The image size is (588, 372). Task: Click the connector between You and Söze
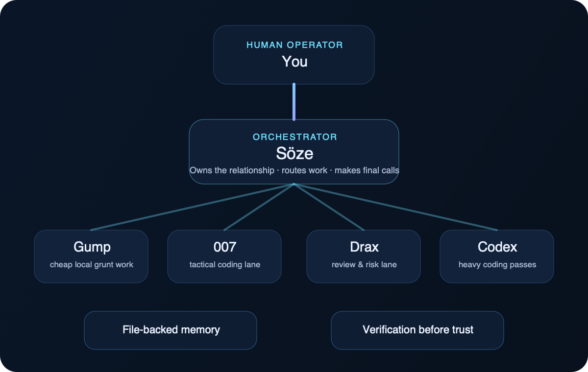point(294,101)
